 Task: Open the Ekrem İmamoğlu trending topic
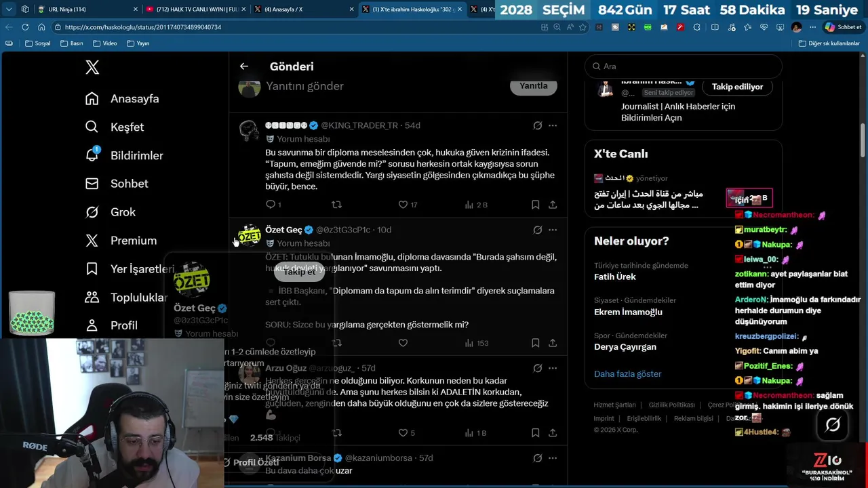coord(628,312)
